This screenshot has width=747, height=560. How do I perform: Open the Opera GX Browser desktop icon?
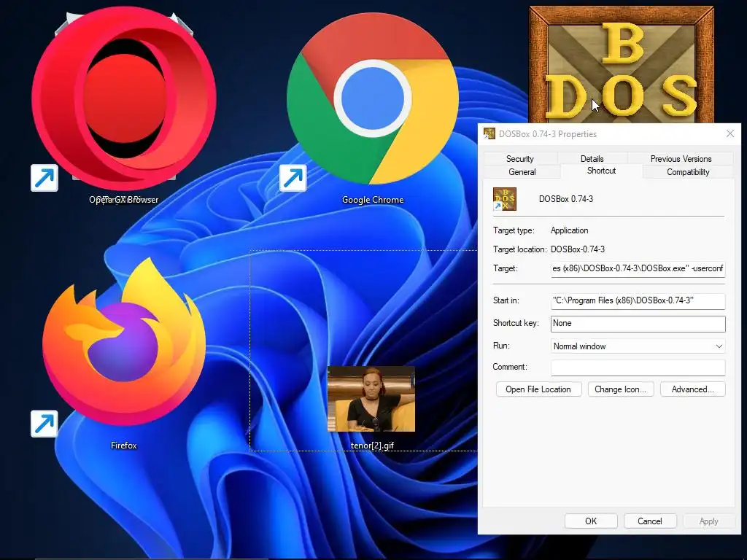(124, 98)
